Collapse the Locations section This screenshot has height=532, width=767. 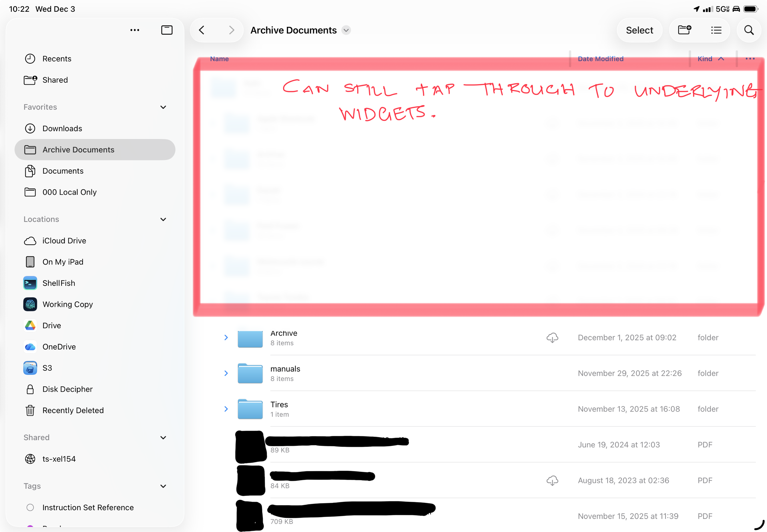(163, 219)
